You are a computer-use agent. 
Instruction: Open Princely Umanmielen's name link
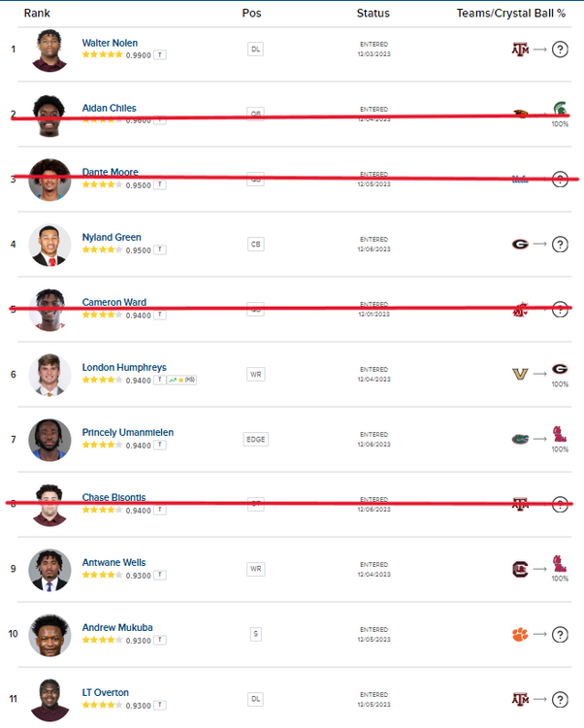[127, 432]
